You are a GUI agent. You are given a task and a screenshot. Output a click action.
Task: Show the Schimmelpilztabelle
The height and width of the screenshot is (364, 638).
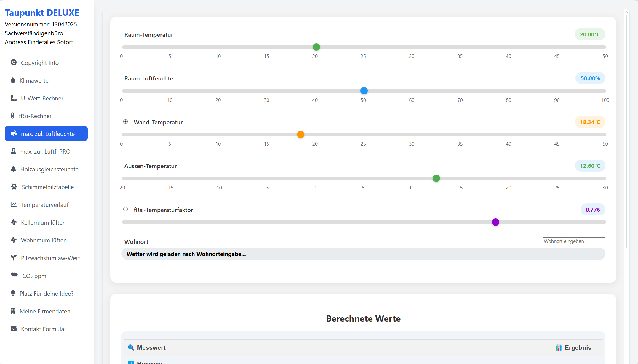click(46, 187)
